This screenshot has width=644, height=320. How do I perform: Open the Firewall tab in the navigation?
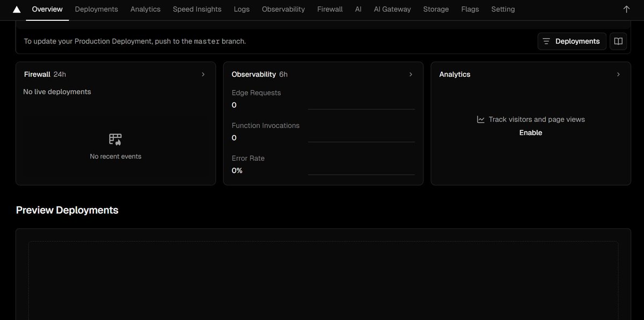click(x=330, y=9)
